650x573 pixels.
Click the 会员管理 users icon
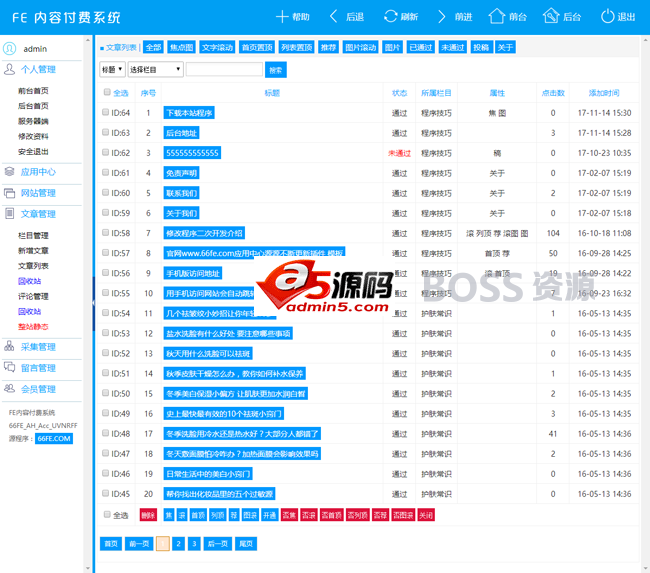pyautogui.click(x=9, y=388)
